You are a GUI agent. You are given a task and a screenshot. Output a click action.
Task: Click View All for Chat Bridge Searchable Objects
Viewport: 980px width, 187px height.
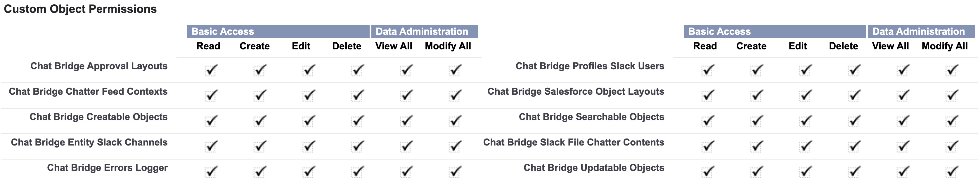(903, 121)
